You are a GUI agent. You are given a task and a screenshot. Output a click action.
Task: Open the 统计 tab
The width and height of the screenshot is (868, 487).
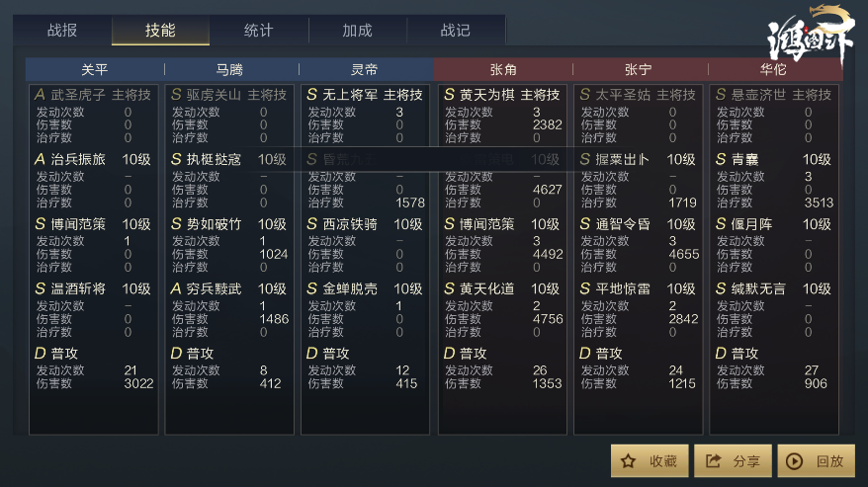pos(258,30)
